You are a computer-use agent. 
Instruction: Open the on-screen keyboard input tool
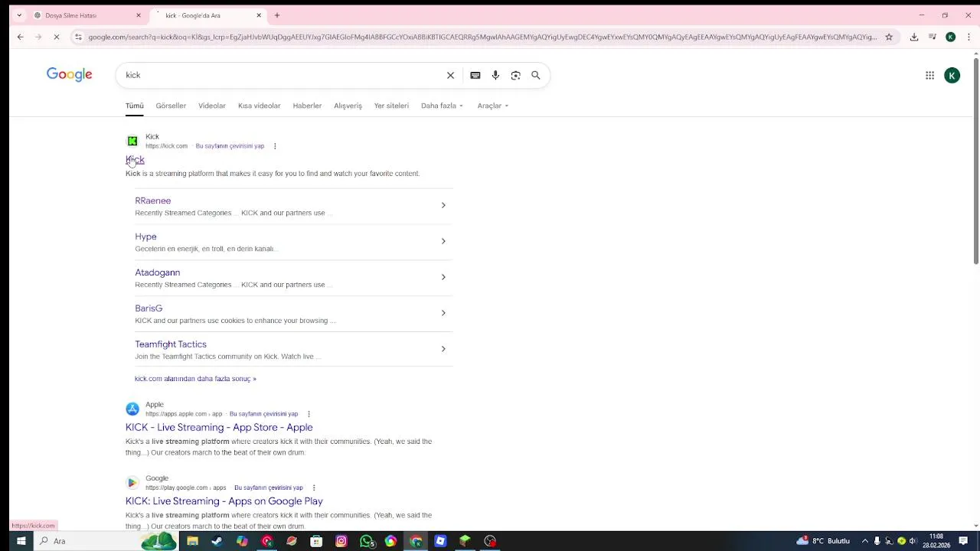(x=475, y=75)
